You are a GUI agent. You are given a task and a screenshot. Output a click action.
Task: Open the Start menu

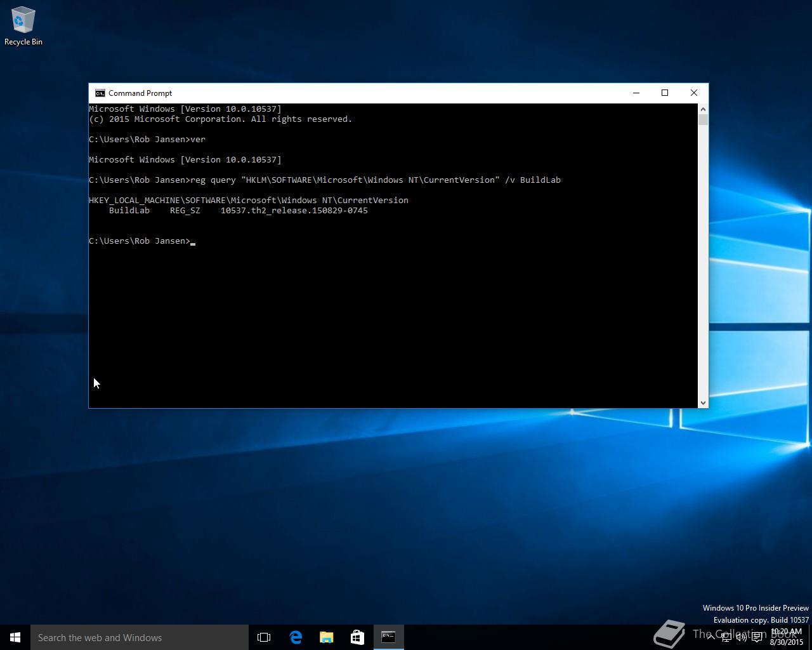coord(15,637)
